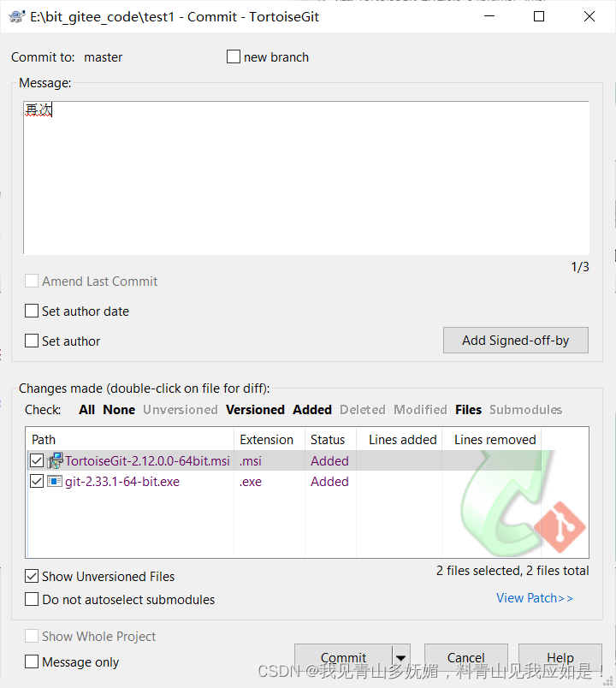Cancel the commit dialog
This screenshot has width=616, height=688.
tap(466, 658)
